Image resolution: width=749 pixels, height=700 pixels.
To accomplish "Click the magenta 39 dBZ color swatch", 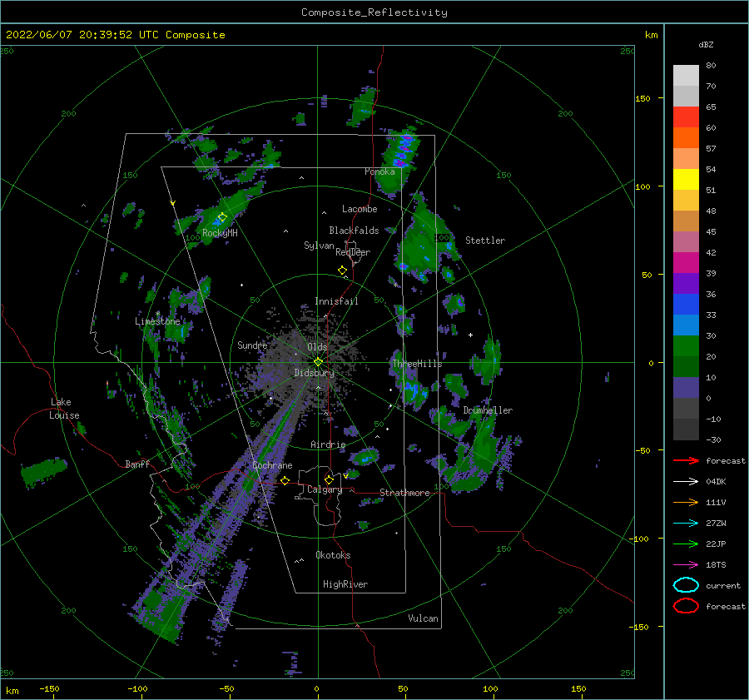I will point(686,263).
